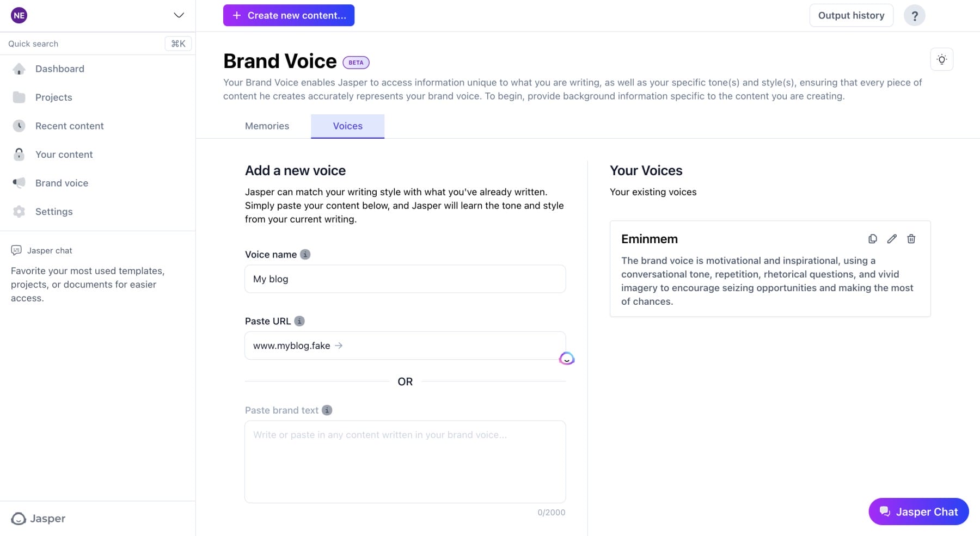Open Your content
The image size is (980, 536).
[x=64, y=154]
